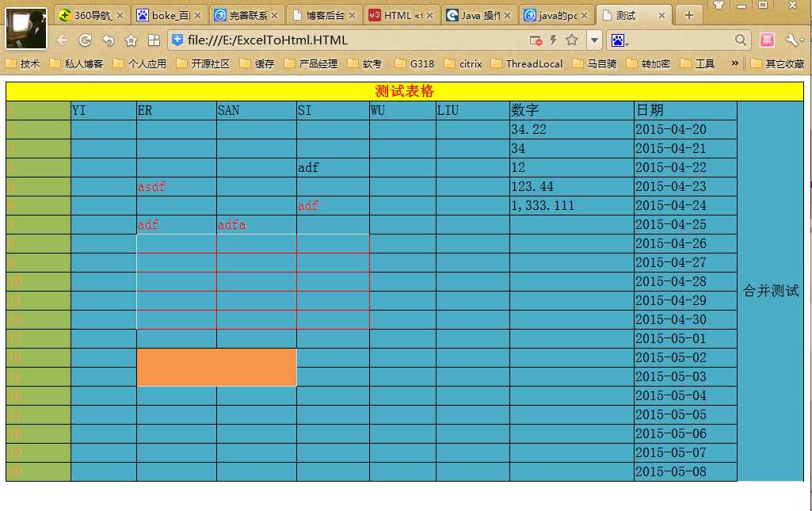
Task: Click the date cell 2015-04-20
Action: pyautogui.click(x=685, y=129)
